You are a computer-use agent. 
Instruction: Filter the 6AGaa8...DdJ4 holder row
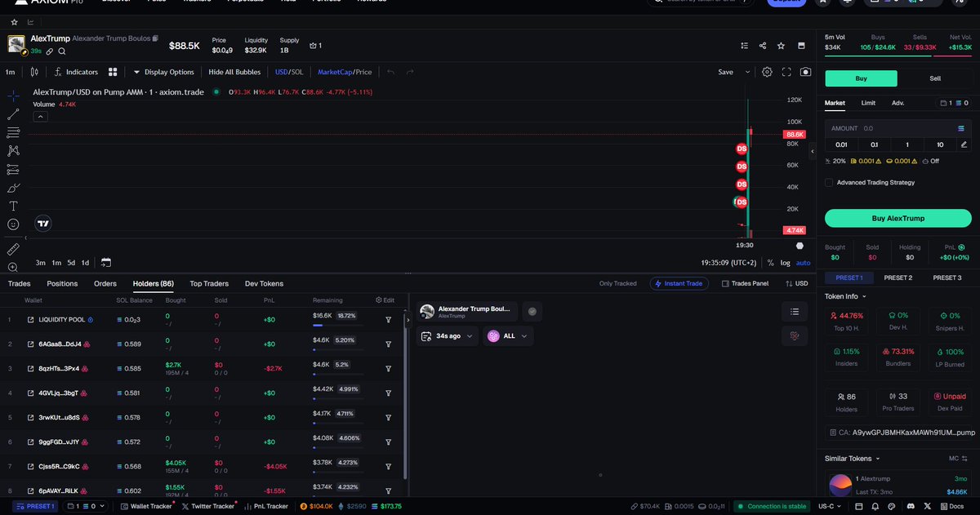click(x=389, y=344)
